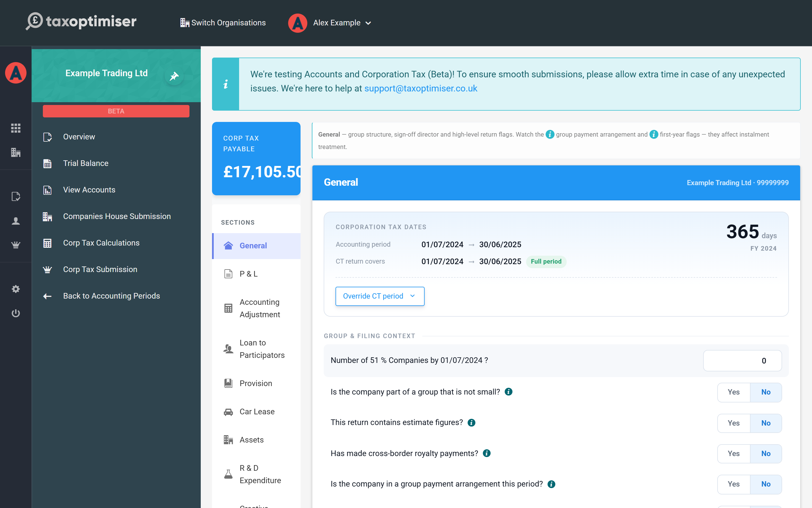Click the Number of 51% Companies input
Screen dimensions: 812x508
coord(742,360)
